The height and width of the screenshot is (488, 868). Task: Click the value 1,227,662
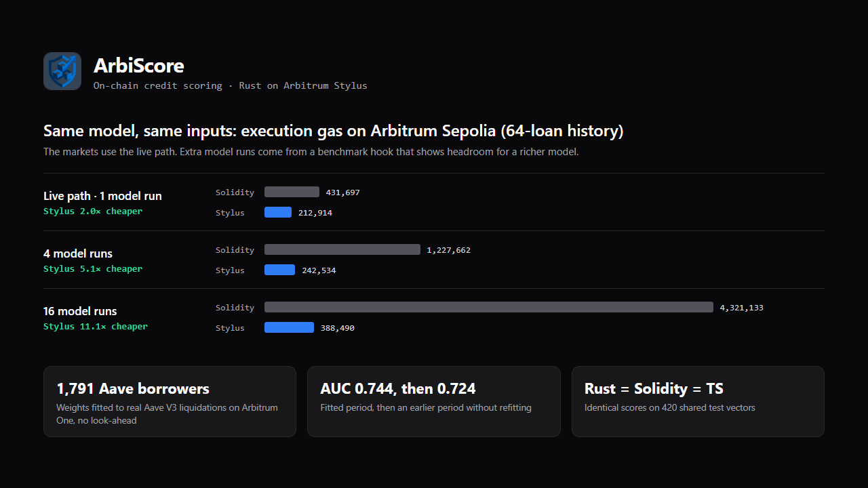pos(449,250)
